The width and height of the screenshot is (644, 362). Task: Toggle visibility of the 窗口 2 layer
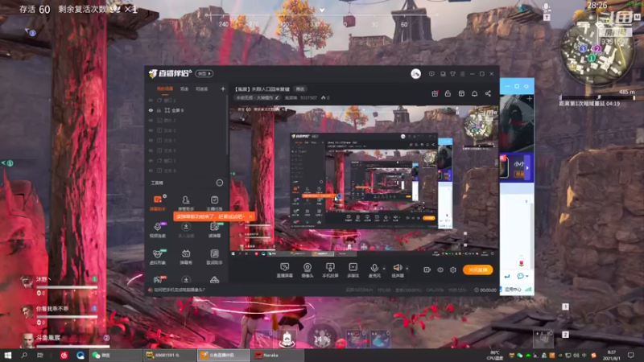pos(151,100)
